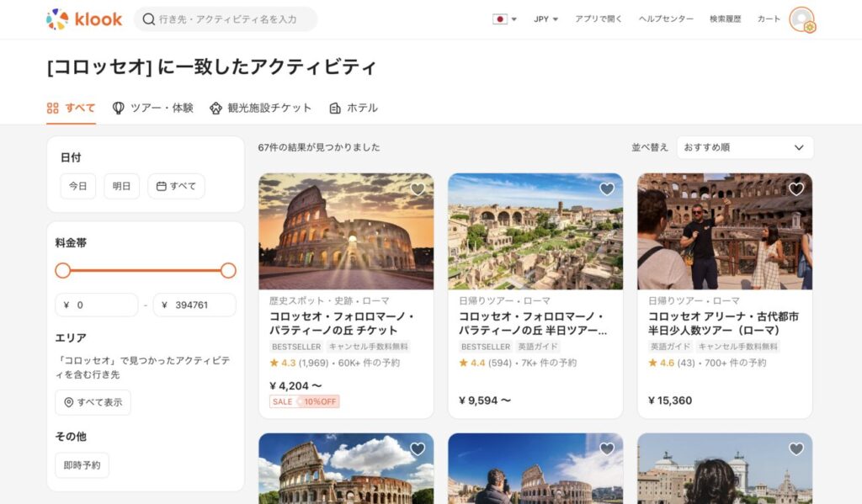Click the search magnifier icon

coord(149,19)
